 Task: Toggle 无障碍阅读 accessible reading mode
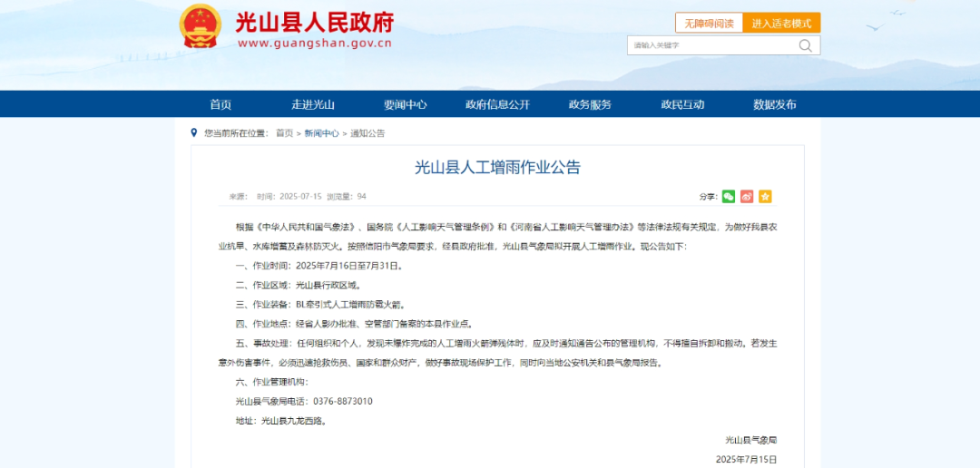(709, 23)
